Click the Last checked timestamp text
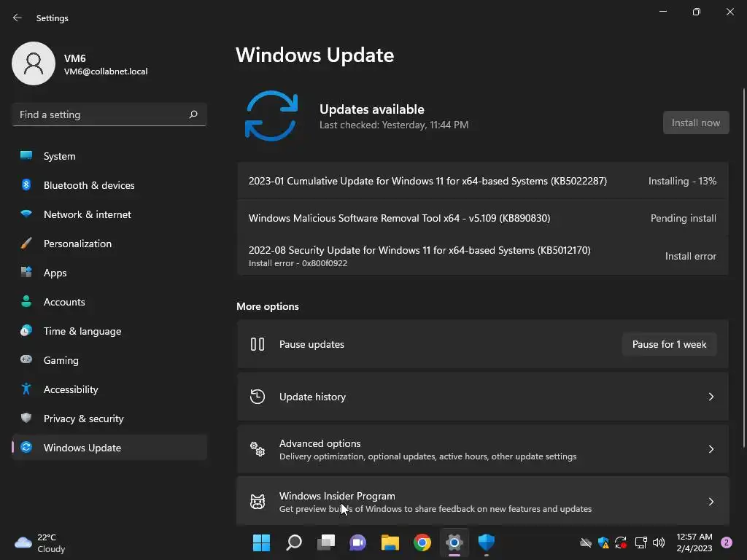Screen dimensions: 747x560 (x=393, y=125)
